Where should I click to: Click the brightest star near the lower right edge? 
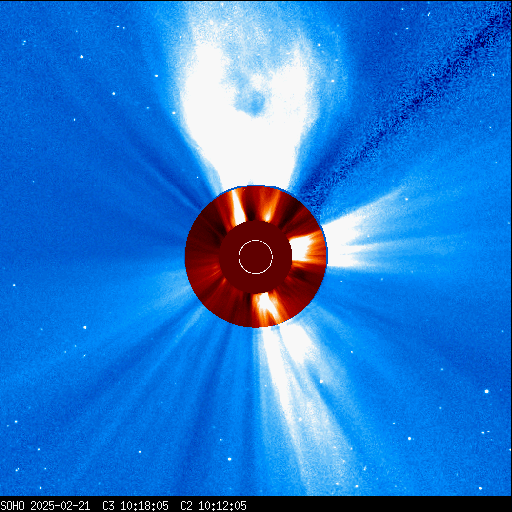pos(487,391)
